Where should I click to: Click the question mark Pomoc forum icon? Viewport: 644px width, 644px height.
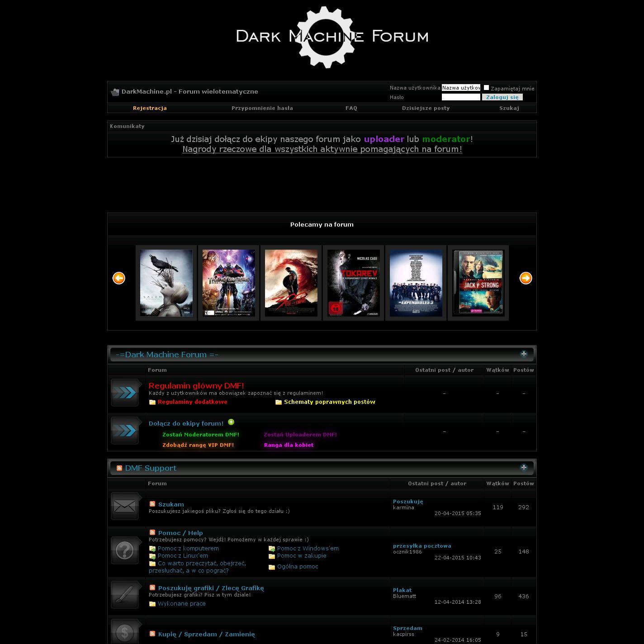pyautogui.click(x=125, y=550)
